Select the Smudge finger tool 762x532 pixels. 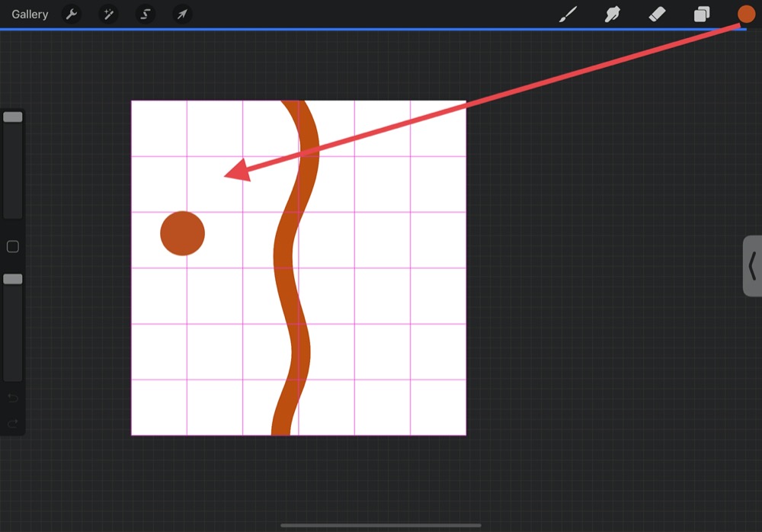611,14
